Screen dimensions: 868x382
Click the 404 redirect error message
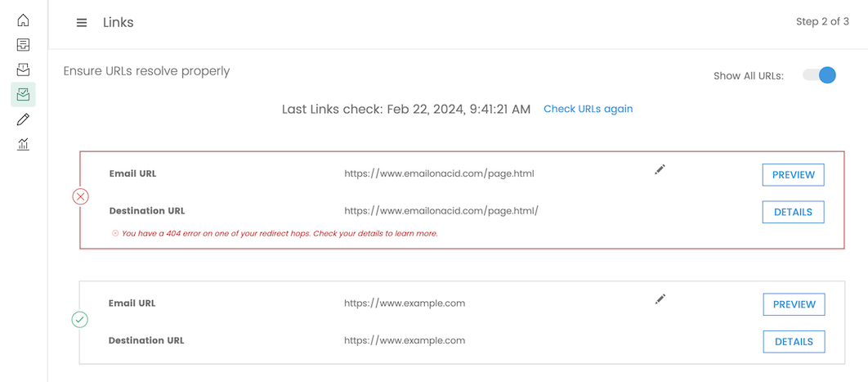point(280,233)
